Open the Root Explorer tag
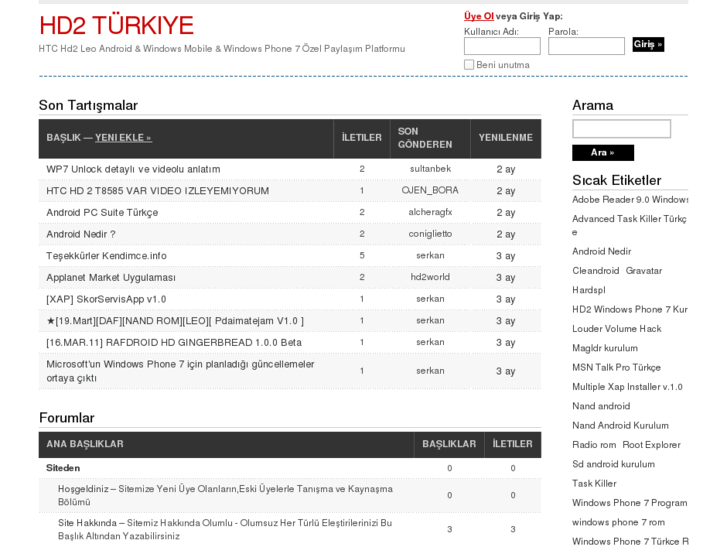This screenshot has width=727, height=545. pyautogui.click(x=651, y=445)
